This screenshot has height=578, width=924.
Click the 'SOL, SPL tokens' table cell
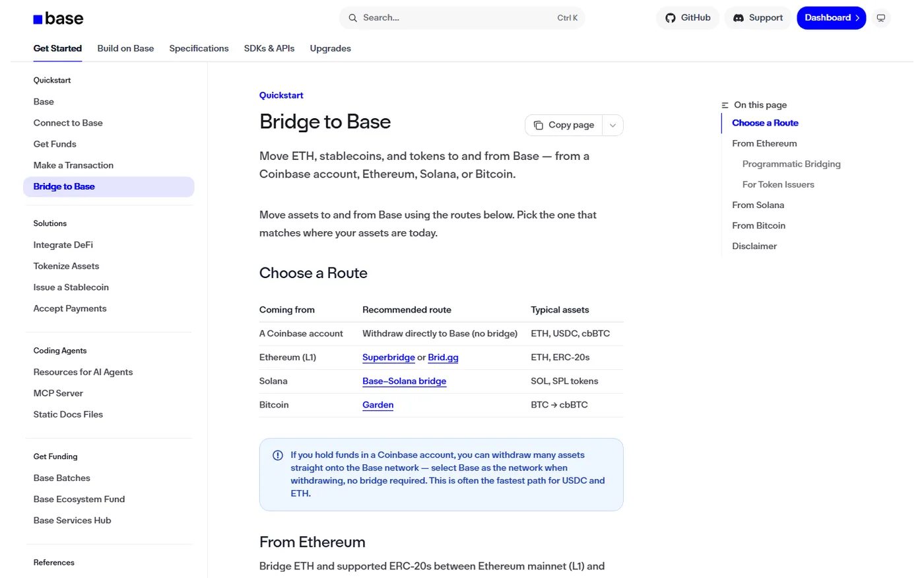coord(564,381)
